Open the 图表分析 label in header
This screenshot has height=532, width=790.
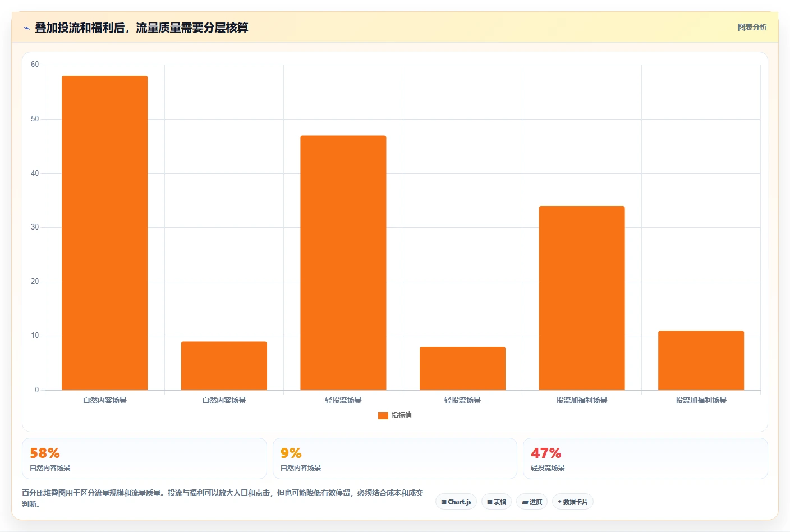[x=752, y=27]
